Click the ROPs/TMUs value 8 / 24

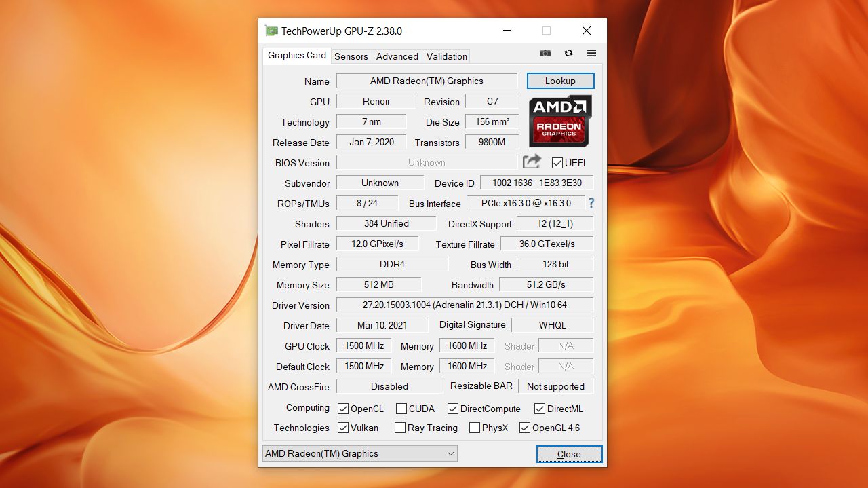(x=367, y=203)
